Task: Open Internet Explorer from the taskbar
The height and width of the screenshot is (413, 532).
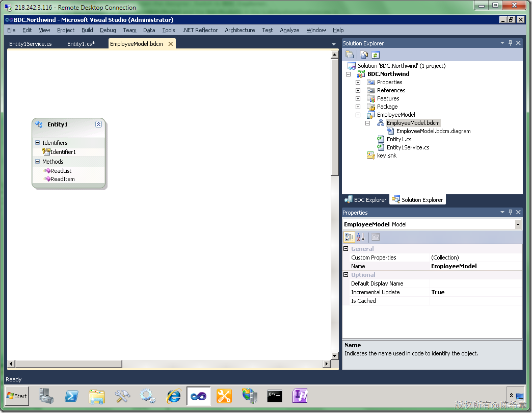Action: pyautogui.click(x=173, y=396)
